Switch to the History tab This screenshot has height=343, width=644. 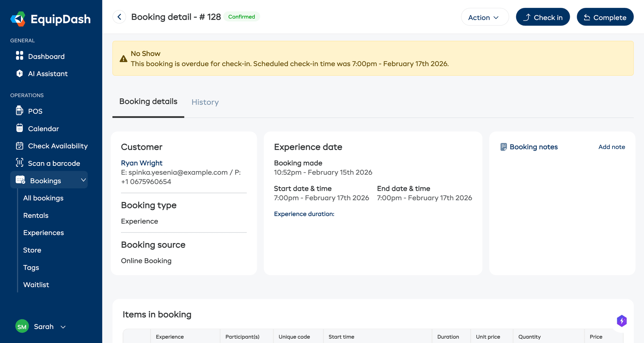(x=205, y=102)
